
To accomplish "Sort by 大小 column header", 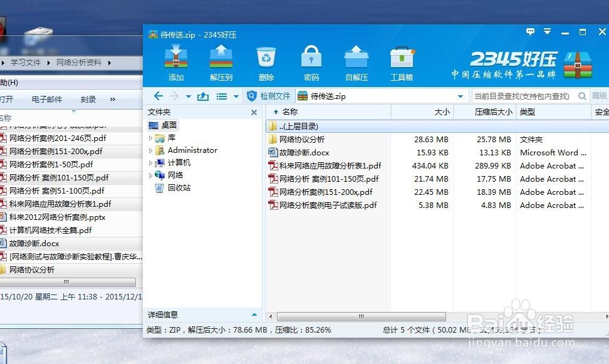I will (422, 112).
